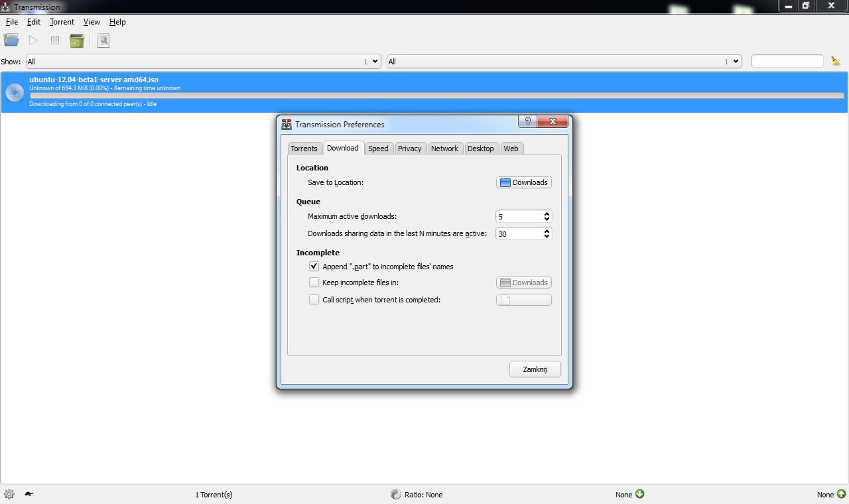This screenshot has width=849, height=504.
Task: Expand the first Show filter dropdown
Action: pos(203,62)
